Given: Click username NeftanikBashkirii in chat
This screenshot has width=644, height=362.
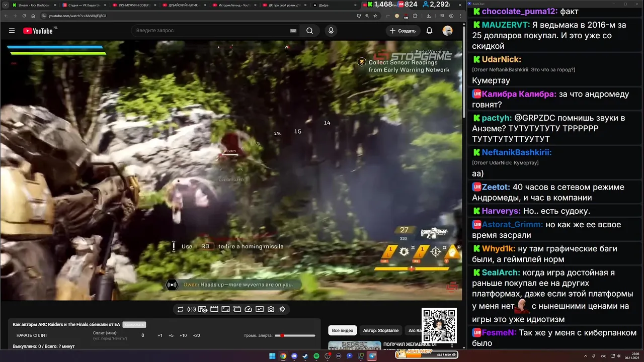Looking at the screenshot, I should pos(517,152).
